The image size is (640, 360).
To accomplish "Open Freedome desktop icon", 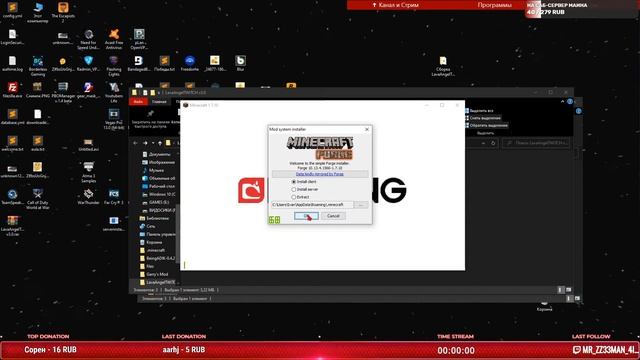I will 189,64.
